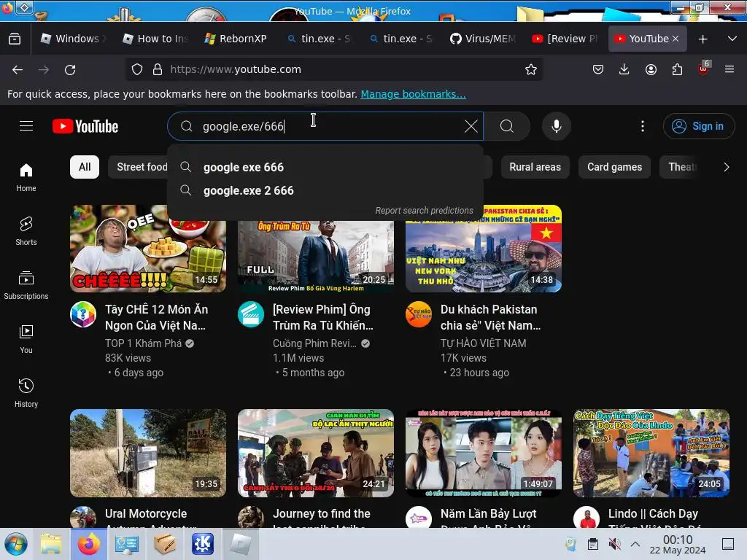Open Ông Trùm Ra Tù review thumbnail
Image resolution: width=747 pixels, height=560 pixels.
316,256
